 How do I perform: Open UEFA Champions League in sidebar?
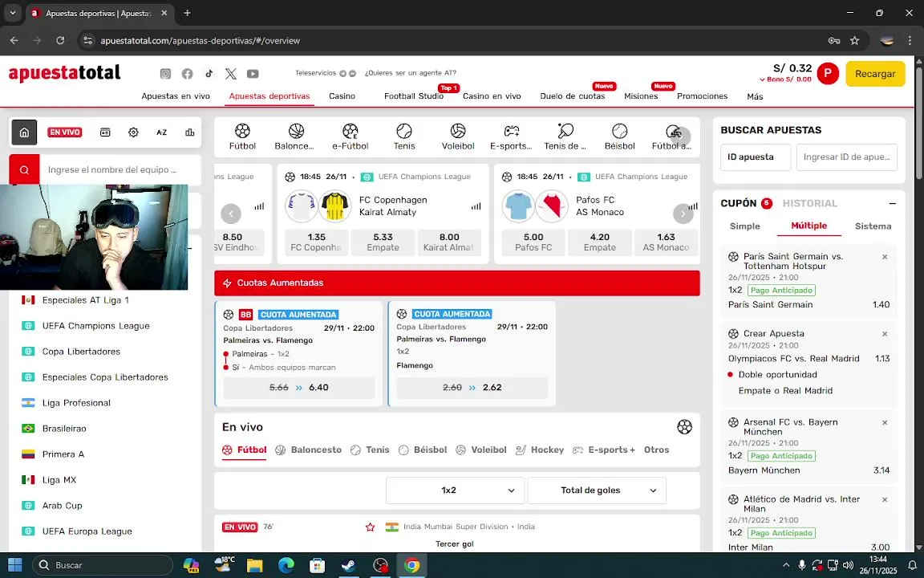[x=95, y=326]
